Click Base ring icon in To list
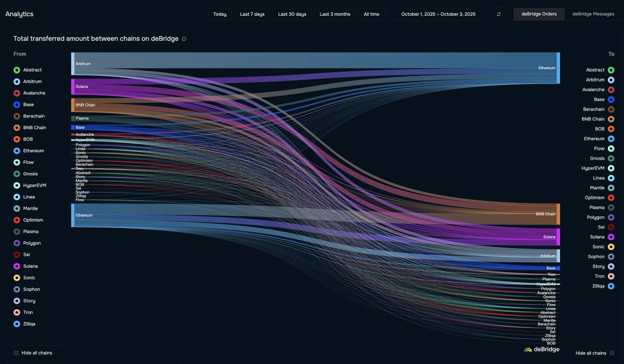The image size is (624, 364). [x=611, y=99]
